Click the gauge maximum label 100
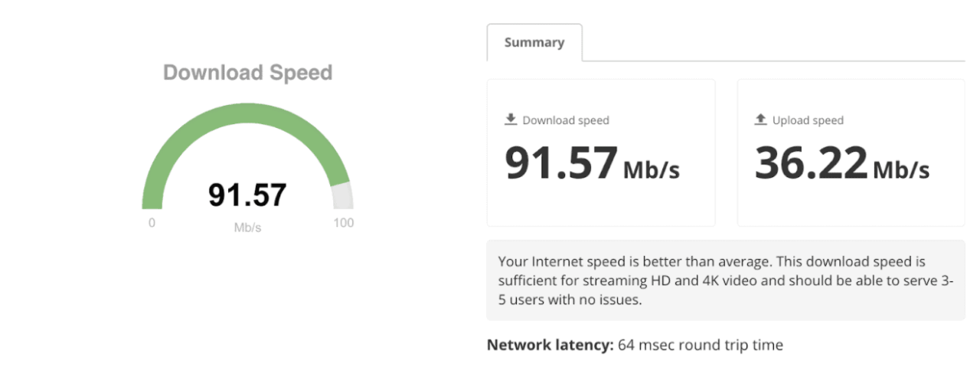The height and width of the screenshot is (384, 980). click(344, 223)
